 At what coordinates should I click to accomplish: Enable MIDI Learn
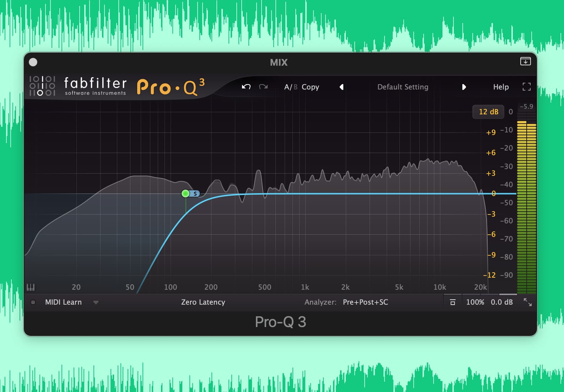pyautogui.click(x=63, y=302)
